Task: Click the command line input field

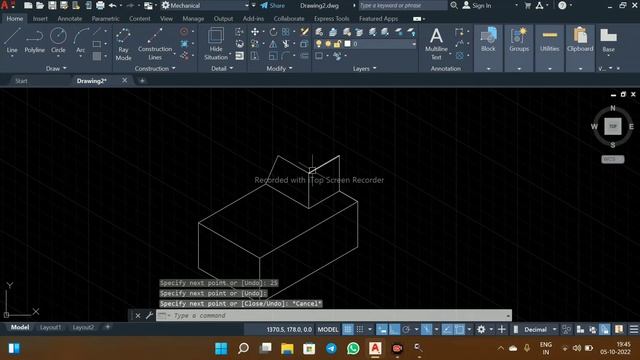Action: tap(334, 315)
